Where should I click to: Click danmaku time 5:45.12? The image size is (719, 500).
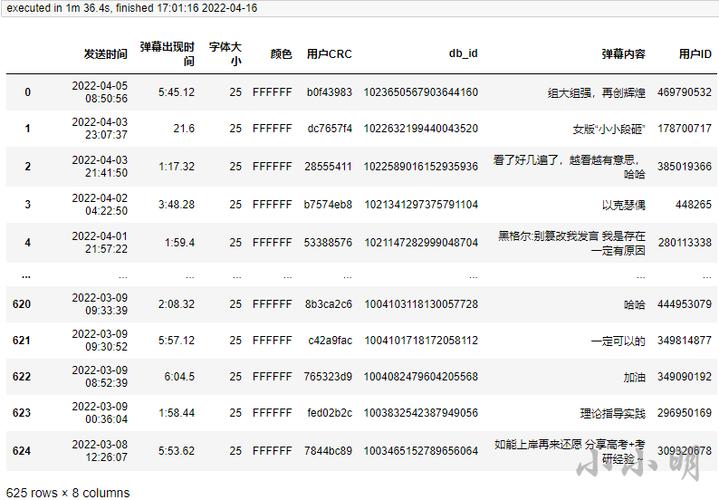click(177, 92)
